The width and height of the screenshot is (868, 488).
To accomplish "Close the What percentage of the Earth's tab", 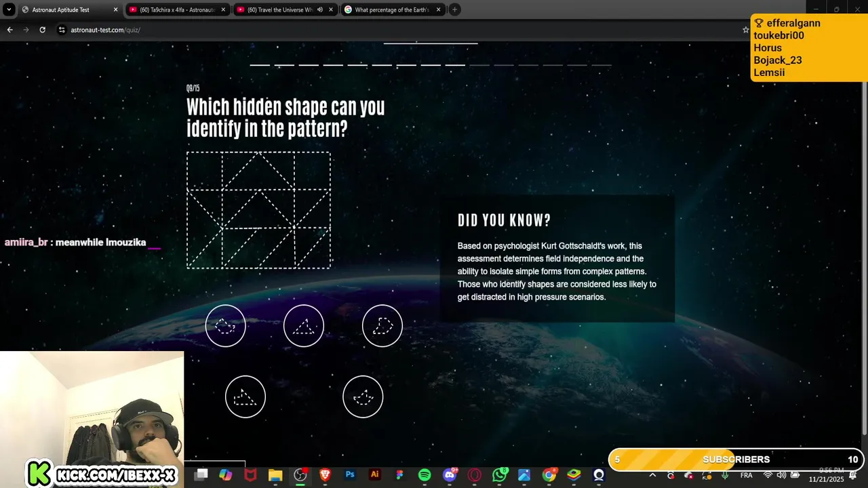I will click(x=439, y=10).
